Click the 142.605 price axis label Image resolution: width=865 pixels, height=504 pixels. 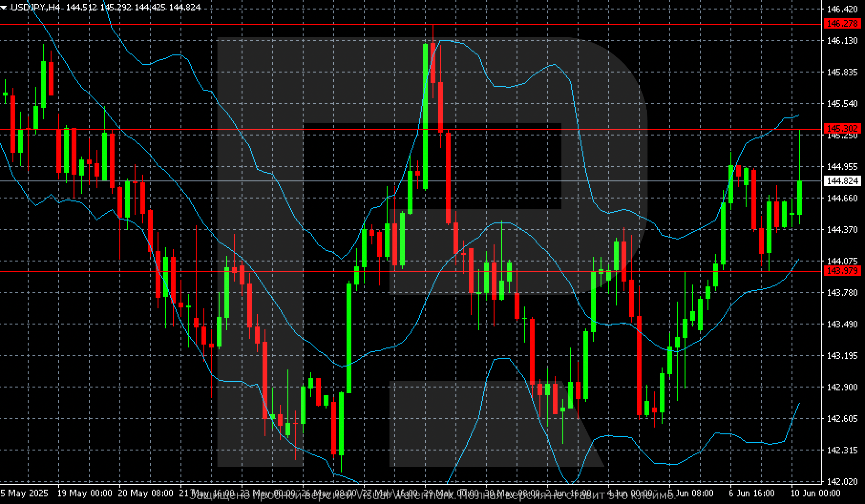[x=842, y=419]
